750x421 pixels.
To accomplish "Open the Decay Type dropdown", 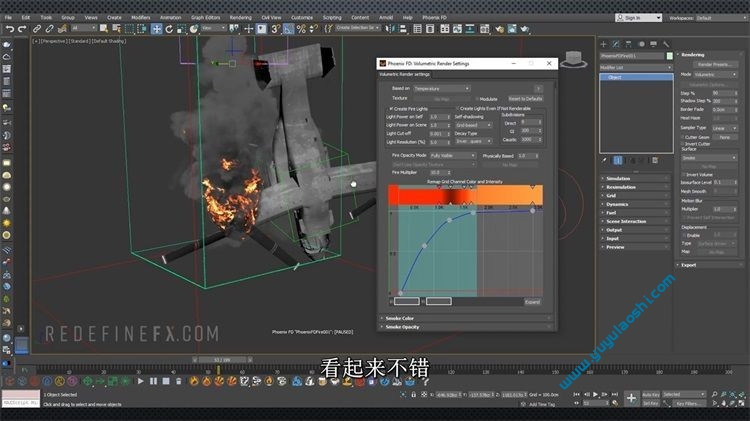I will (473, 141).
